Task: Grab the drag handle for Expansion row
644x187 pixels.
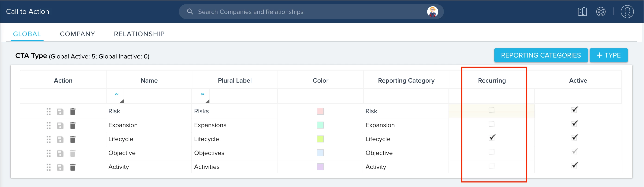Action: (x=48, y=126)
